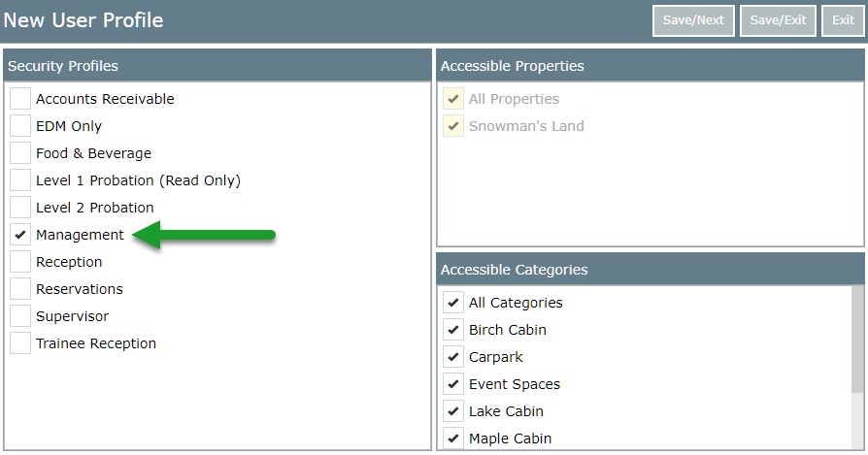Image resolution: width=868 pixels, height=455 pixels.
Task: Click the Accessible Categories scrollbar
Action: (x=857, y=340)
